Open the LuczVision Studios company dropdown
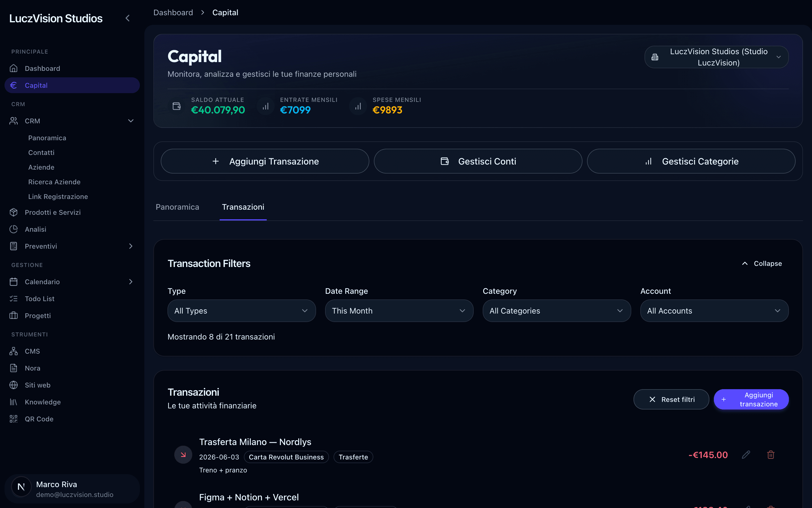Screen dimensions: 812x508 tap(716, 57)
